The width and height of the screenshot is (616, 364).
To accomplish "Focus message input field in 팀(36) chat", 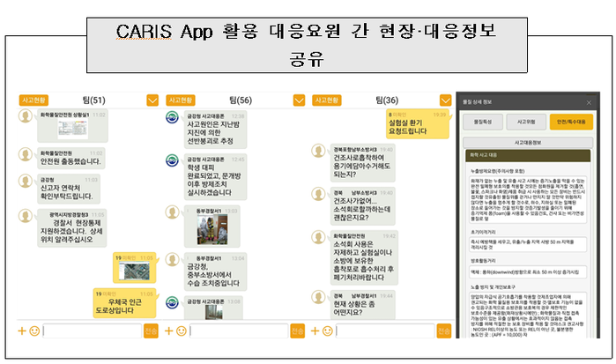I will coord(385,331).
